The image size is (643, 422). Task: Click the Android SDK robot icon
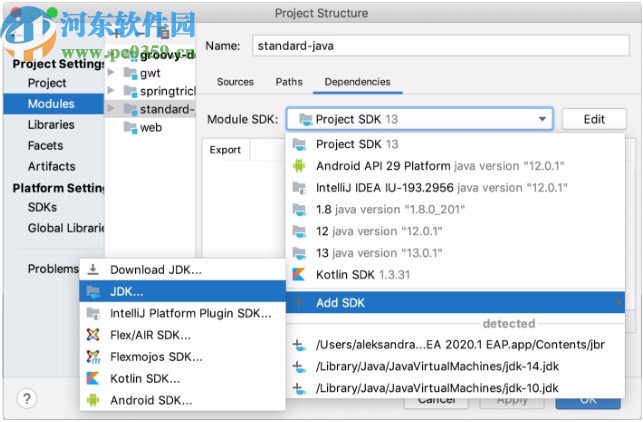click(x=93, y=400)
